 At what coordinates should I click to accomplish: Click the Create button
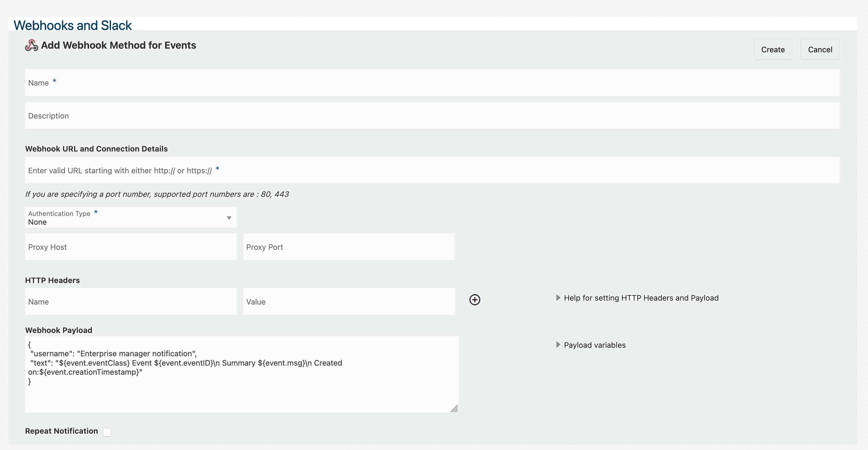[x=773, y=50]
